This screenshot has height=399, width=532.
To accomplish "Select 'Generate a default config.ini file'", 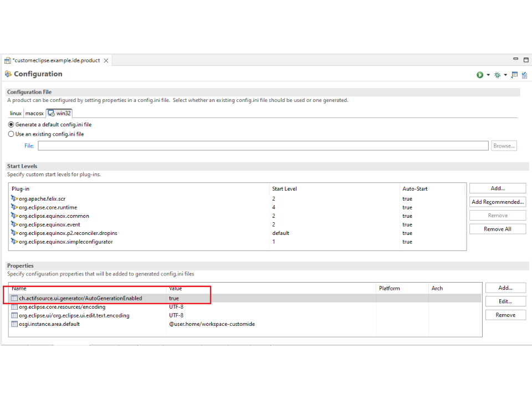I will (x=11, y=125).
